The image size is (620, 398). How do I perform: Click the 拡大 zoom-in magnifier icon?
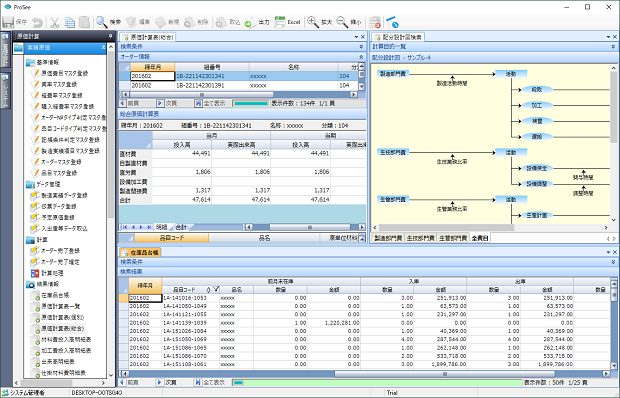pyautogui.click(x=313, y=22)
